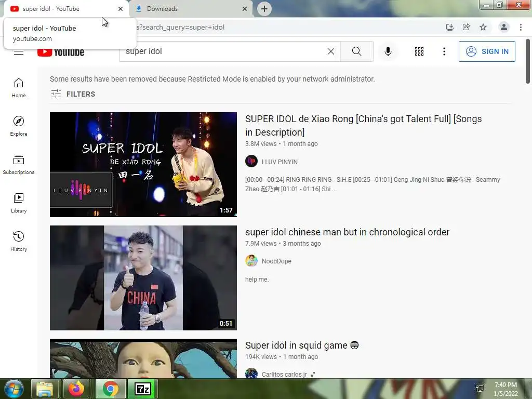The height and width of the screenshot is (399, 532).
Task: Open Firefox from the taskbar
Action: (x=76, y=389)
